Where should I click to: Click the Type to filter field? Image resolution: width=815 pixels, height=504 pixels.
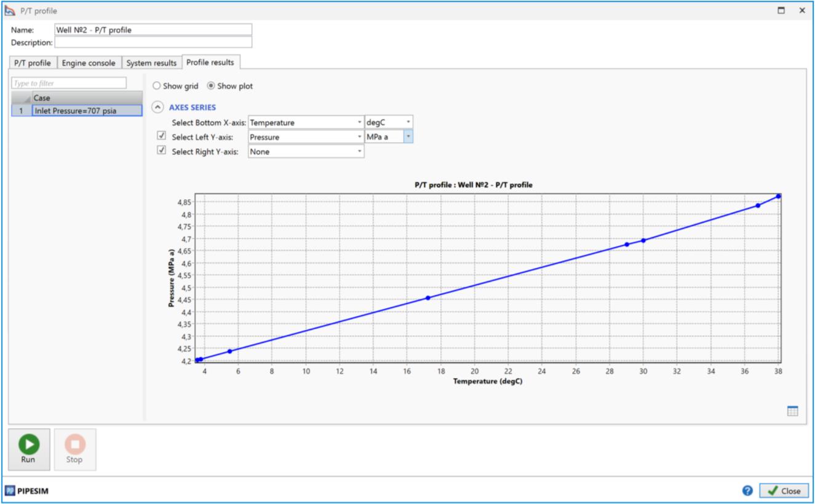coord(69,83)
